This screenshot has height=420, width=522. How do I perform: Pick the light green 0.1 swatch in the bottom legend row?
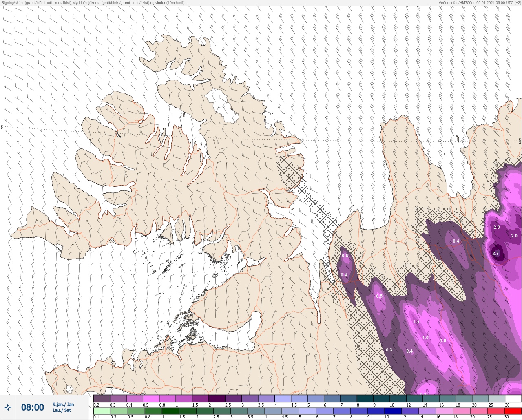(x=102, y=411)
